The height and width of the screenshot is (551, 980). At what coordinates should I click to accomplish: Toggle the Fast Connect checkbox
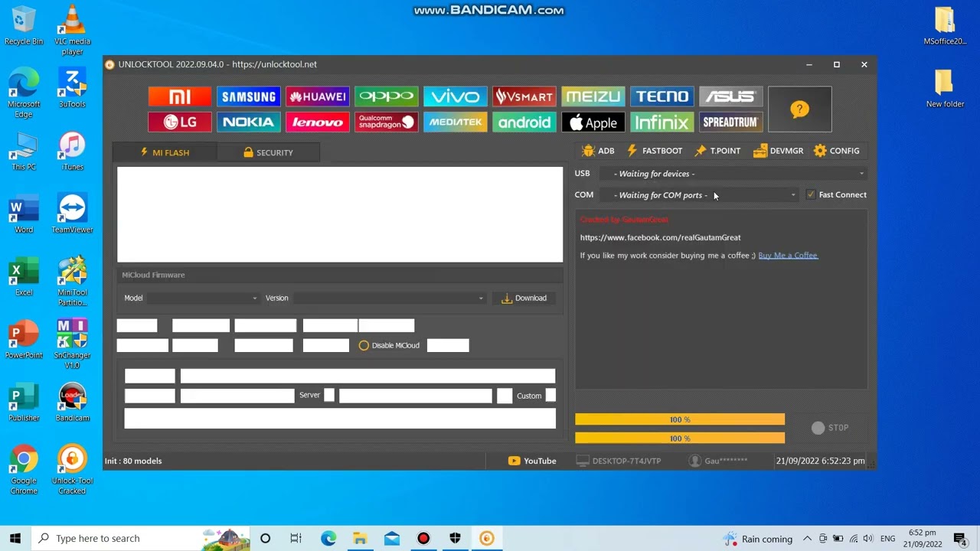[811, 195]
